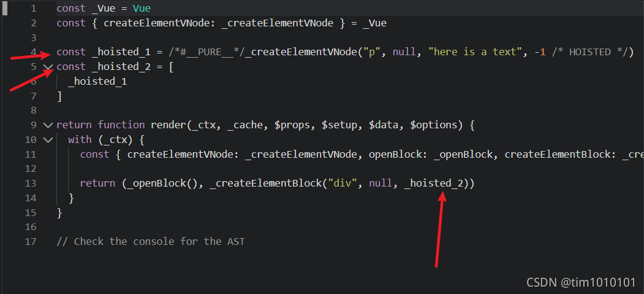This screenshot has height=294, width=644.
Task: Click _hoisted_2 declaration on line 5
Action: [x=121, y=67]
